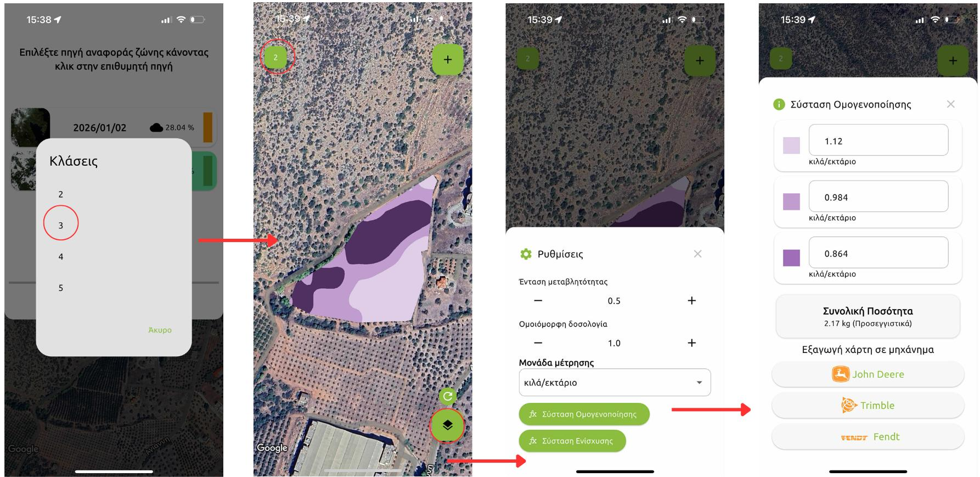Click the lightest purple zone swatch
Image resolution: width=980 pixels, height=477 pixels.
click(791, 145)
